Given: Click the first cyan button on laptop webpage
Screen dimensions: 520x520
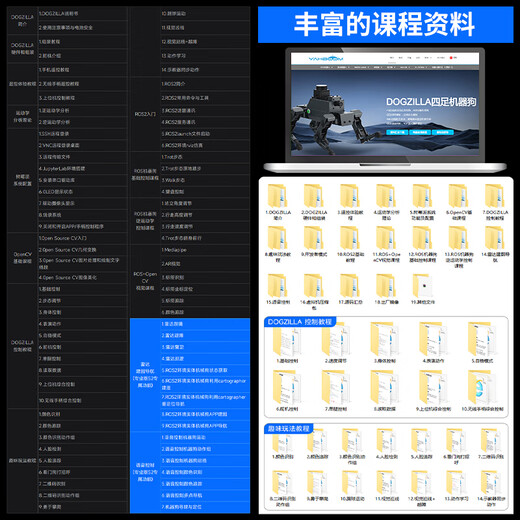Looking at the screenshot, I should tap(397, 132).
